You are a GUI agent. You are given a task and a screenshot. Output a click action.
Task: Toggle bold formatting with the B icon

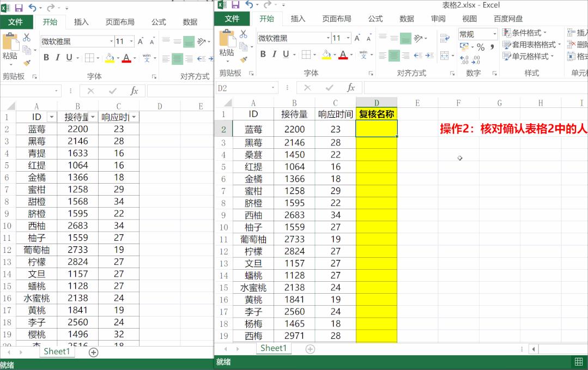263,54
